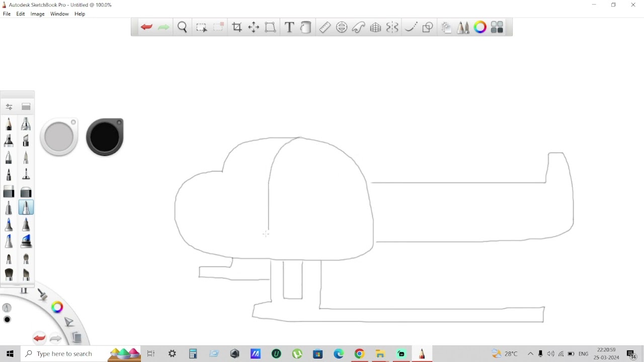Select the Pencil brush
Viewport: 644px width, 362px height.
[9, 123]
